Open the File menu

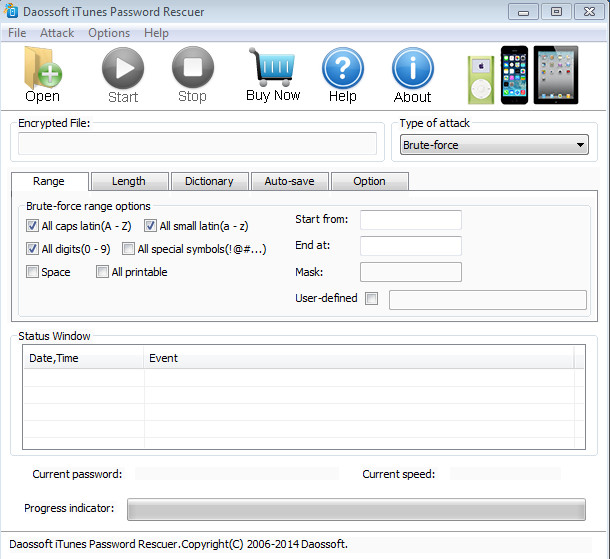pos(17,33)
